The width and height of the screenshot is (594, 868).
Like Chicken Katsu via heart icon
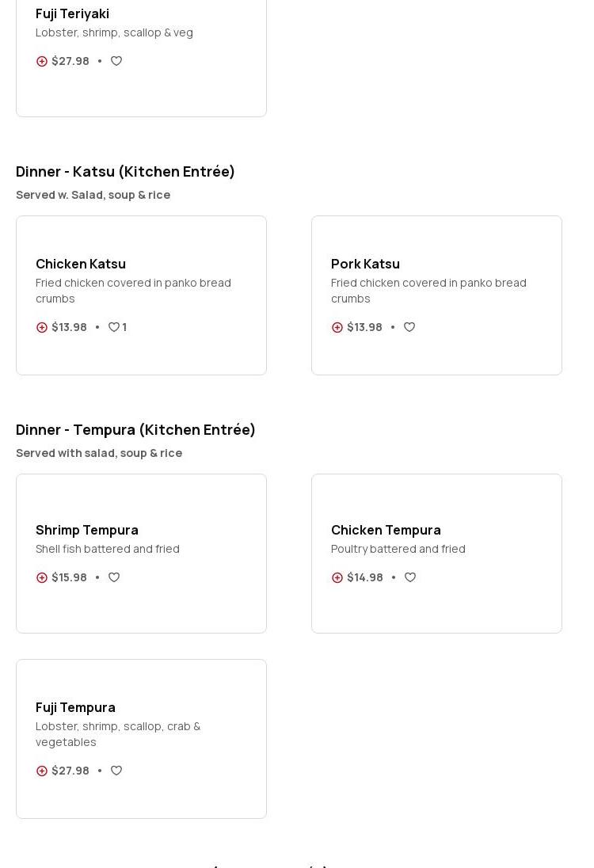pyautogui.click(x=114, y=327)
